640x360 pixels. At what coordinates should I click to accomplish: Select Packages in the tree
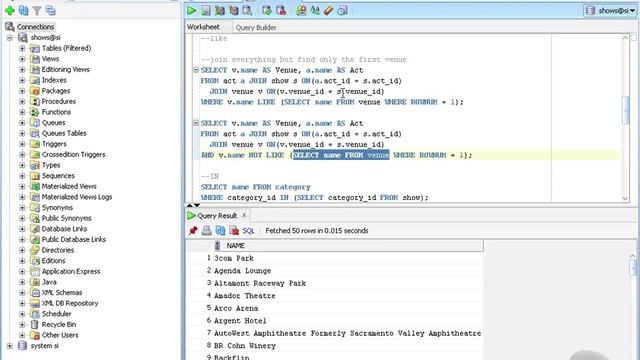[x=56, y=91]
